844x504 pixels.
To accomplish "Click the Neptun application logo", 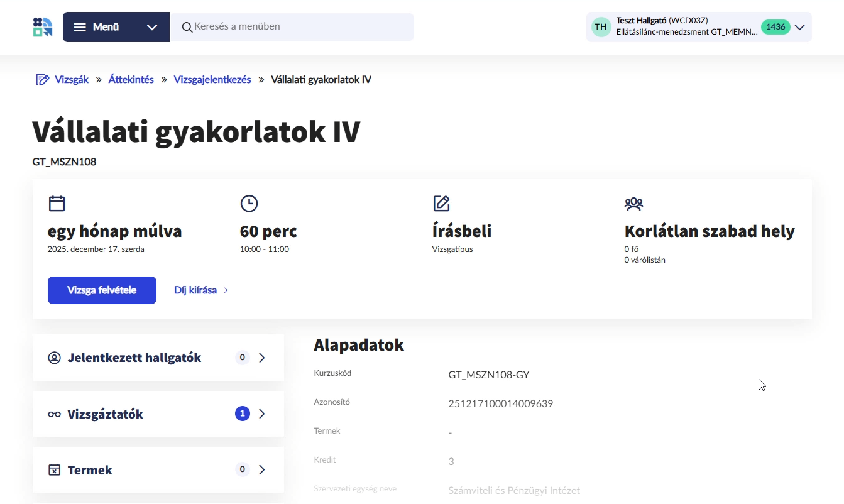I will (41, 26).
